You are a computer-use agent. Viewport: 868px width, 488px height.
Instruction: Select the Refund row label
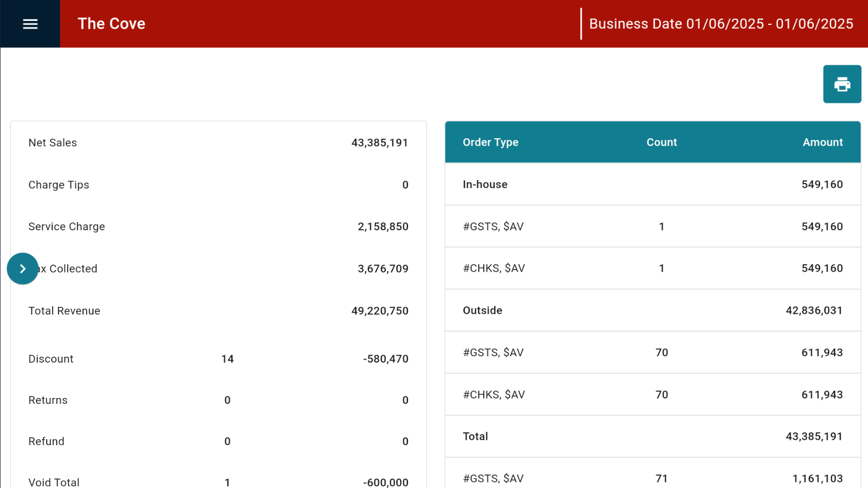pyautogui.click(x=46, y=442)
